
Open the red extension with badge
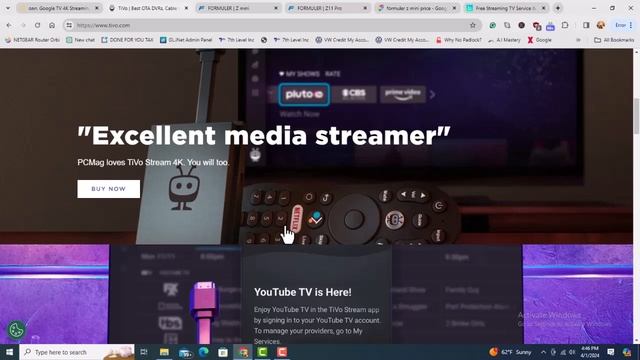point(536,26)
